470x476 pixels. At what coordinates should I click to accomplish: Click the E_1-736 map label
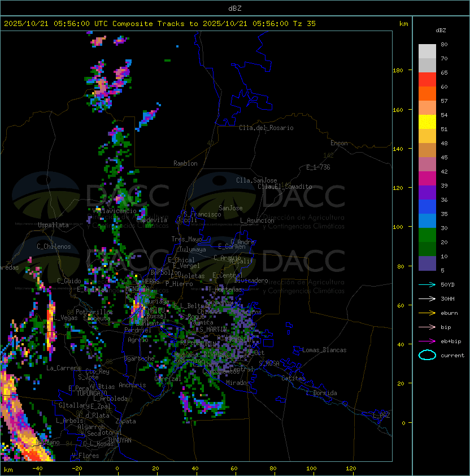318,167
